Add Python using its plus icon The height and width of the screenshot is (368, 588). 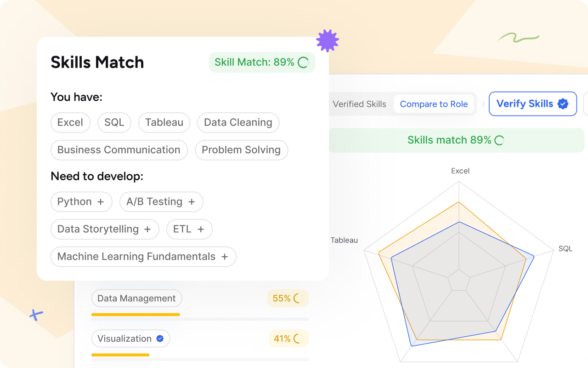click(x=101, y=201)
